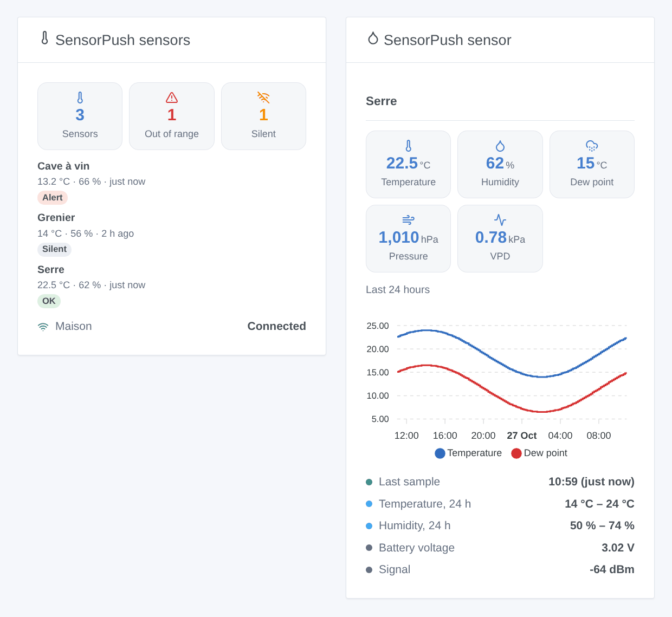Viewport: 672px width, 617px height.
Task: Click the blue dot beside Temperature, 24 h
Action: point(369,504)
